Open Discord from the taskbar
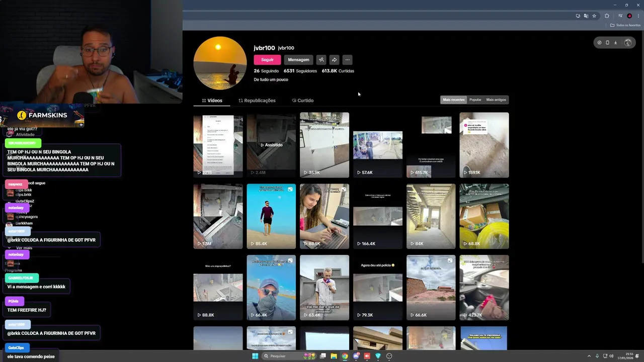The width and height of the screenshot is (644, 362). 356,356
